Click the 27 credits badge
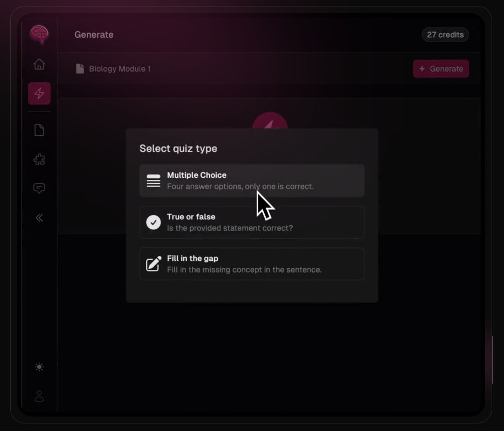This screenshot has height=431, width=504. (445, 34)
